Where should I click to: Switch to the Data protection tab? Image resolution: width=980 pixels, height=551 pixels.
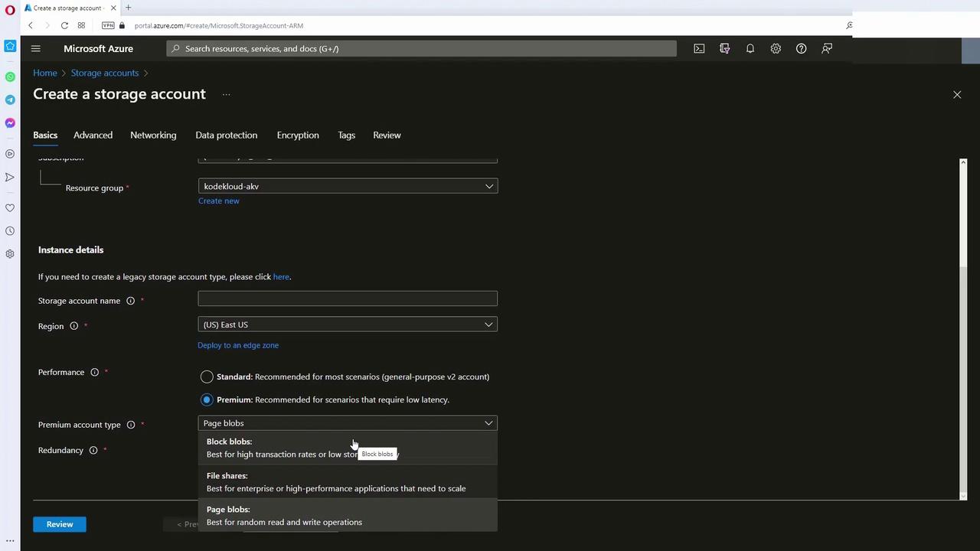tap(226, 135)
